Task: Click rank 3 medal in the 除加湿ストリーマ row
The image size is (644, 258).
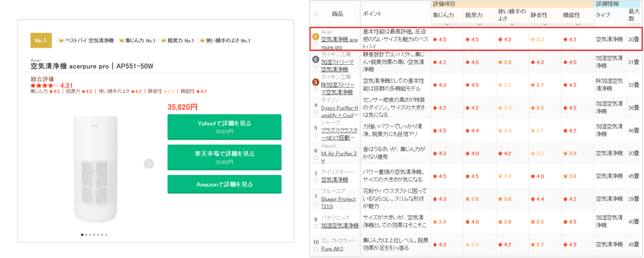Action: pyautogui.click(x=316, y=82)
